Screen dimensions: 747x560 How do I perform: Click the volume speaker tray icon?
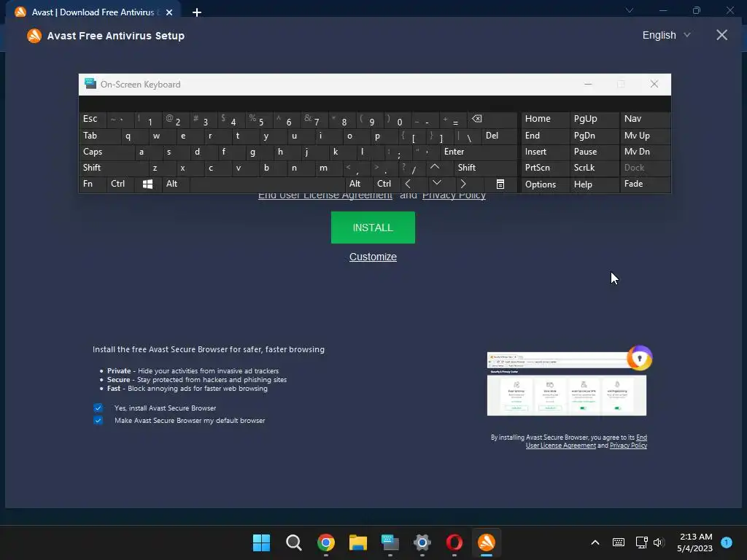click(x=659, y=542)
